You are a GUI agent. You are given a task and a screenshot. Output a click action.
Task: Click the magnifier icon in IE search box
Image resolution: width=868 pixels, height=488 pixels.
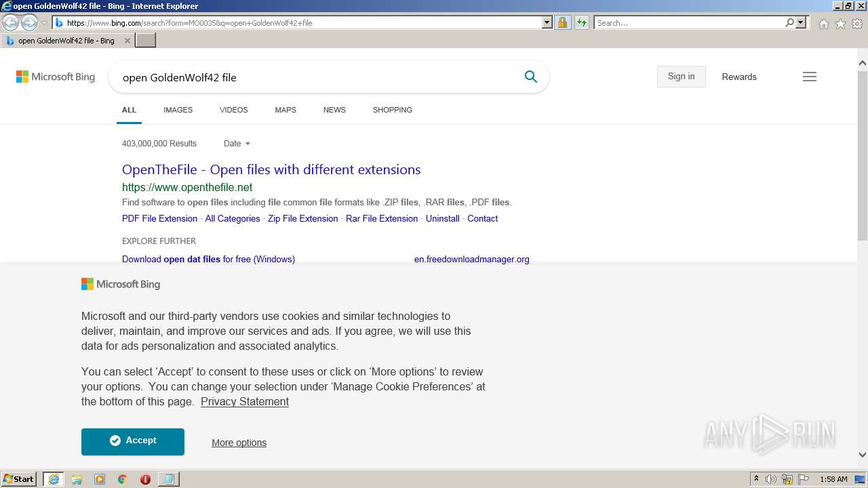pyautogui.click(x=789, y=23)
